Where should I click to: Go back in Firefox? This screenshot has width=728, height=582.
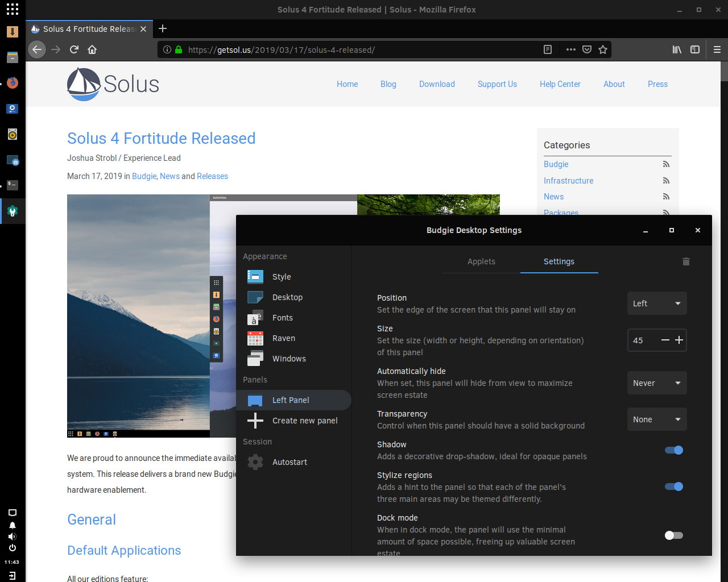(x=37, y=49)
